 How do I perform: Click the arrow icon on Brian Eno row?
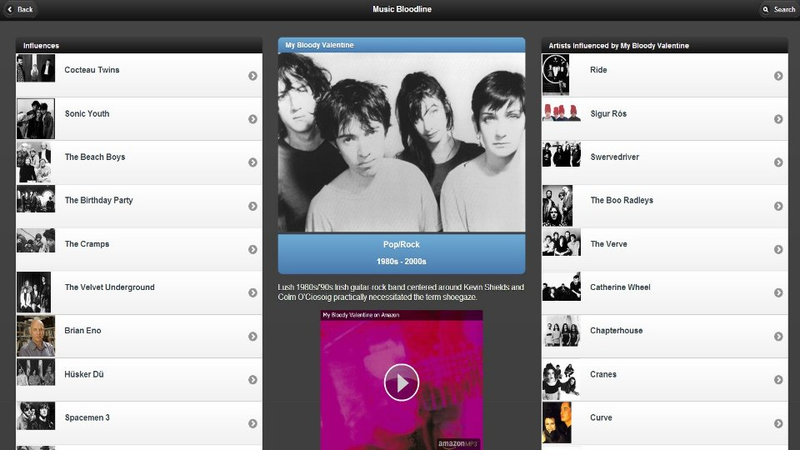253,336
